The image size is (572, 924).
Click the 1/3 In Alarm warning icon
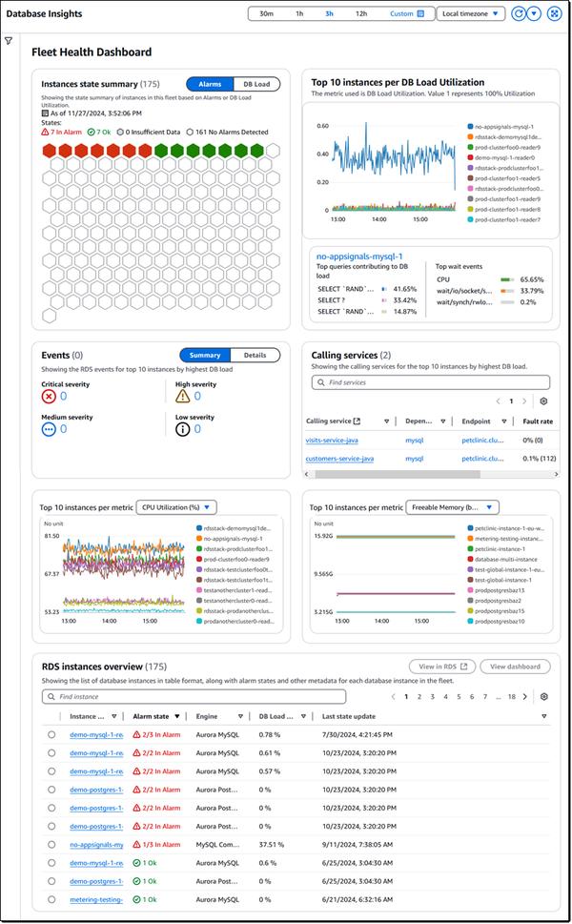pyautogui.click(x=136, y=845)
